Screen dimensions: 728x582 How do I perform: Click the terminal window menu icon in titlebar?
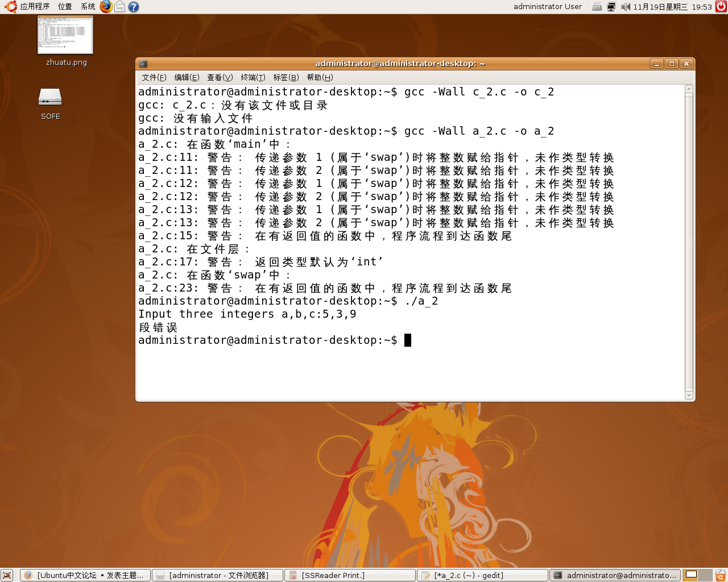143,64
